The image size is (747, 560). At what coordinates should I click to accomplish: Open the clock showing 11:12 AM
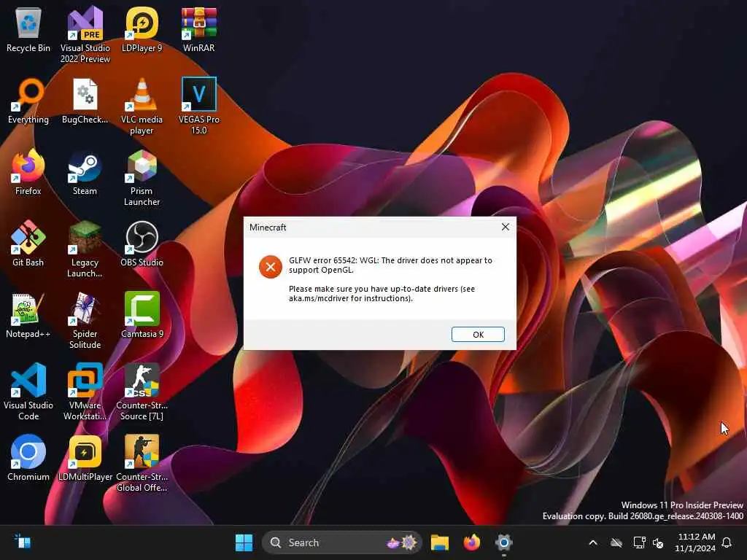[695, 542]
